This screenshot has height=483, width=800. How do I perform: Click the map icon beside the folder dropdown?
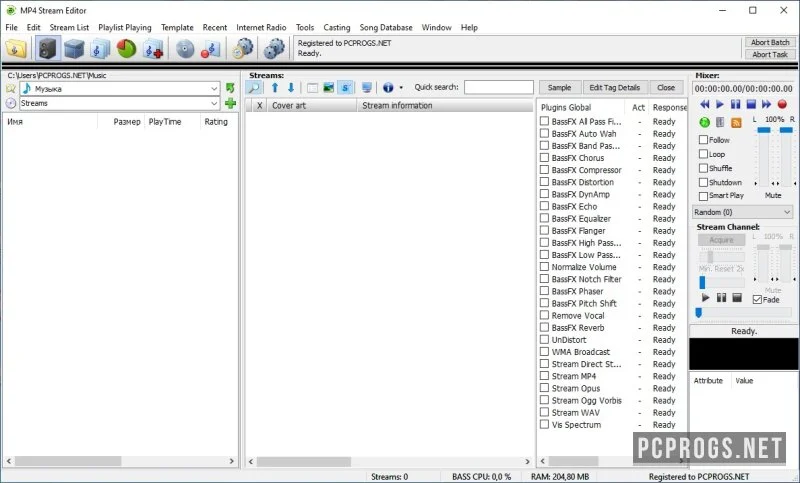coord(11,89)
